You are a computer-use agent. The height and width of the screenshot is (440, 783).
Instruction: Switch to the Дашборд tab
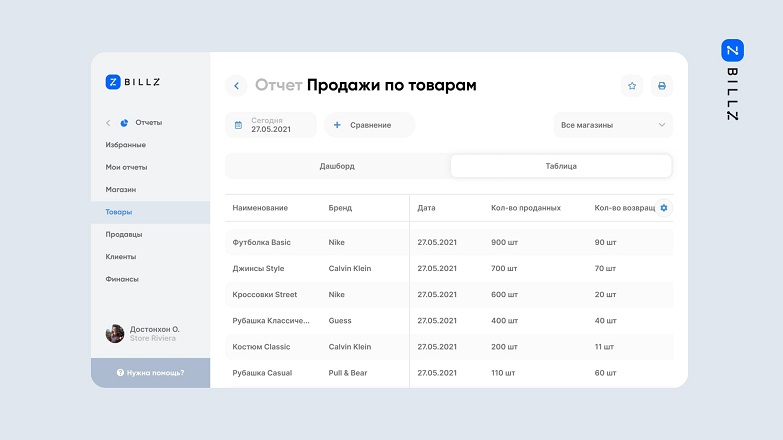coord(337,166)
